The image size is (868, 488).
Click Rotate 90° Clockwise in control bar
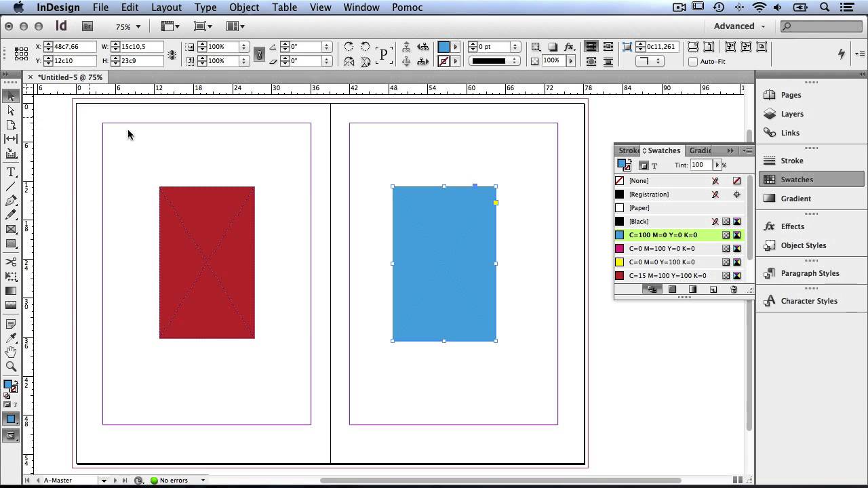[349, 47]
